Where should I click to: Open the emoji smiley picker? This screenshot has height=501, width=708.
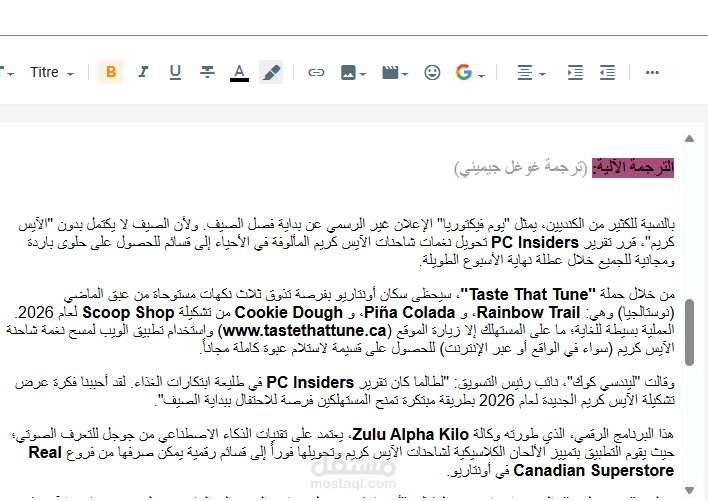[x=432, y=72]
